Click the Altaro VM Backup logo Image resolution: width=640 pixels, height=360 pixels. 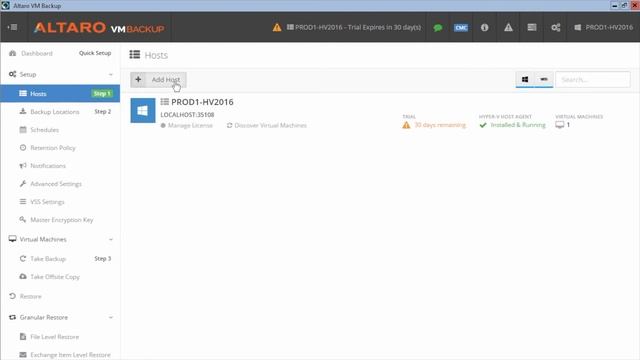point(99,28)
